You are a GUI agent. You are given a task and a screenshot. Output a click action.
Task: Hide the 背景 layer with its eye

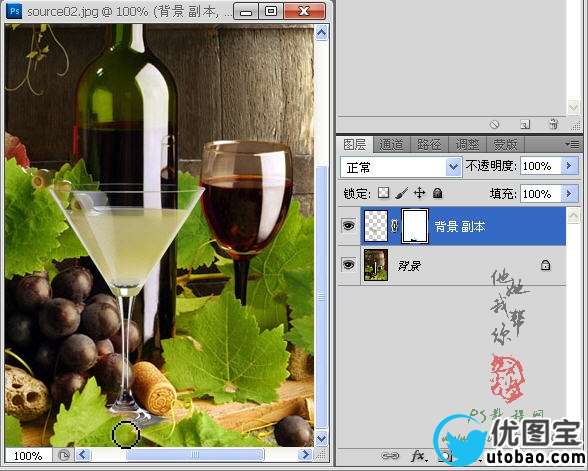coord(348,265)
